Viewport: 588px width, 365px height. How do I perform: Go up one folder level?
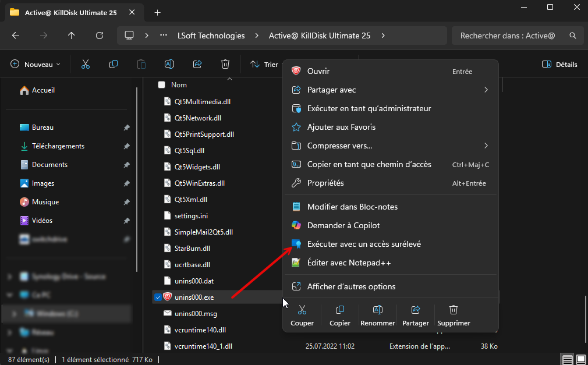click(71, 36)
